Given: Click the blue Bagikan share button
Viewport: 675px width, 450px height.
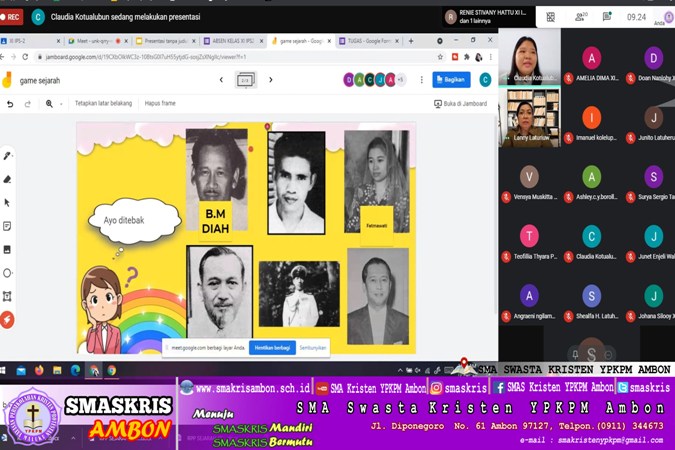Looking at the screenshot, I should (x=451, y=80).
